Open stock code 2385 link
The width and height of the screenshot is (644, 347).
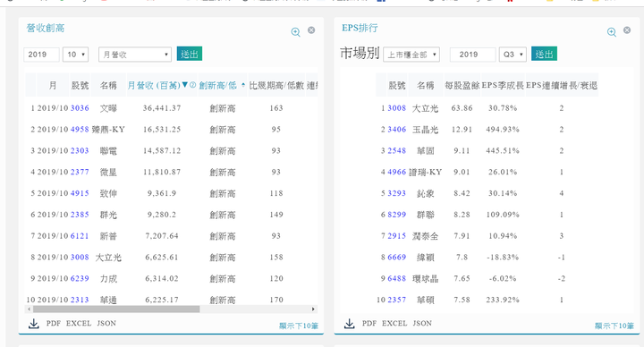80,215
